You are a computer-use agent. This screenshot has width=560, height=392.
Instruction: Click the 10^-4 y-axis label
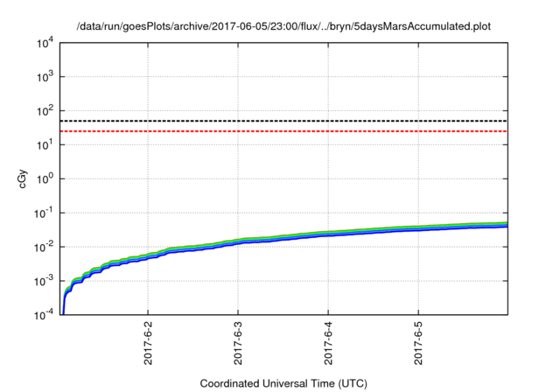click(44, 315)
